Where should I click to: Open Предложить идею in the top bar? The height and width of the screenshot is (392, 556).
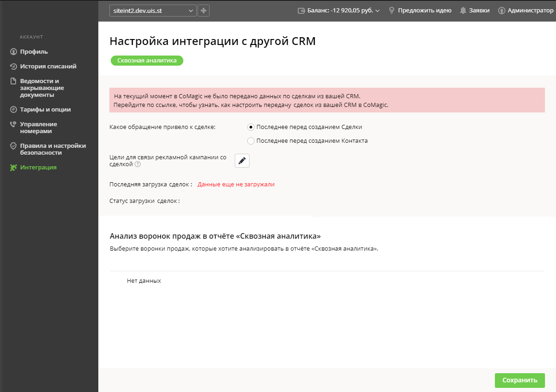pyautogui.click(x=420, y=11)
